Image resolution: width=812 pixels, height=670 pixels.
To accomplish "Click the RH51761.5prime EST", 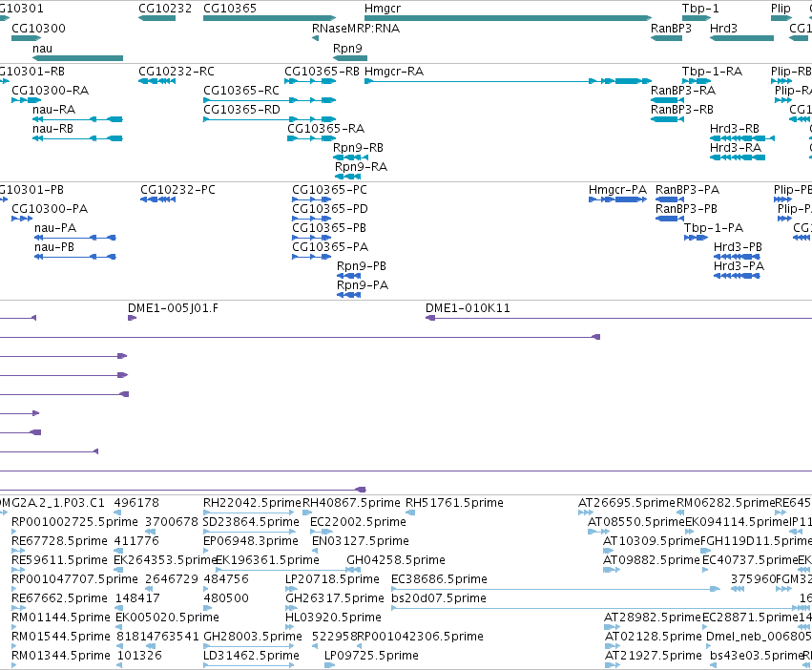I will click(x=410, y=513).
